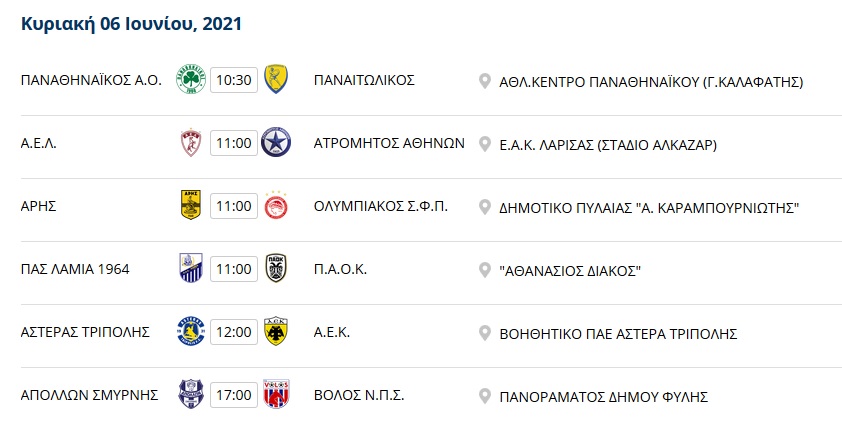Viewport: 842px width, 429px height.
Task: Click the Panetolikos yellow-blue shield logo
Action: (276, 79)
